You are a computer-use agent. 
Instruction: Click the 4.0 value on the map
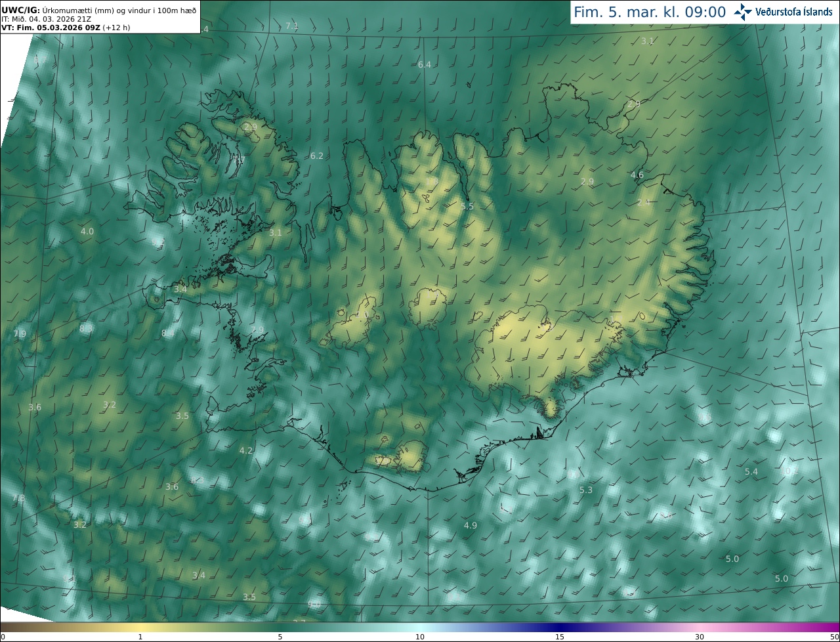87,231
